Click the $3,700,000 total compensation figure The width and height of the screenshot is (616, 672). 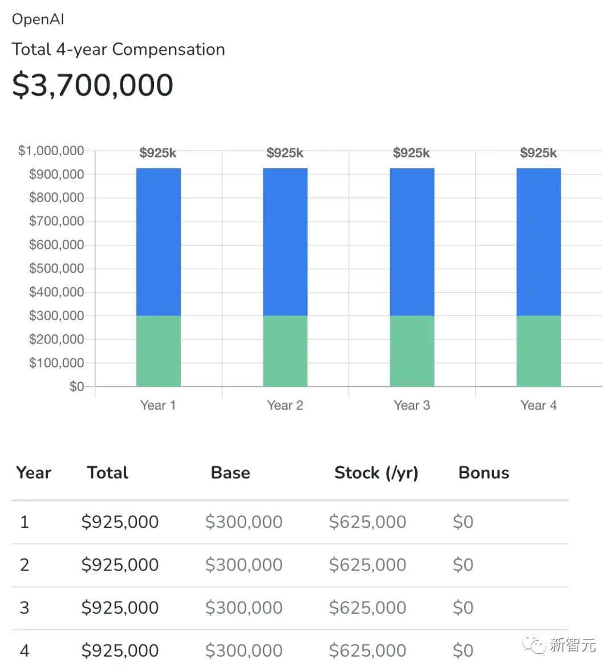tap(93, 85)
